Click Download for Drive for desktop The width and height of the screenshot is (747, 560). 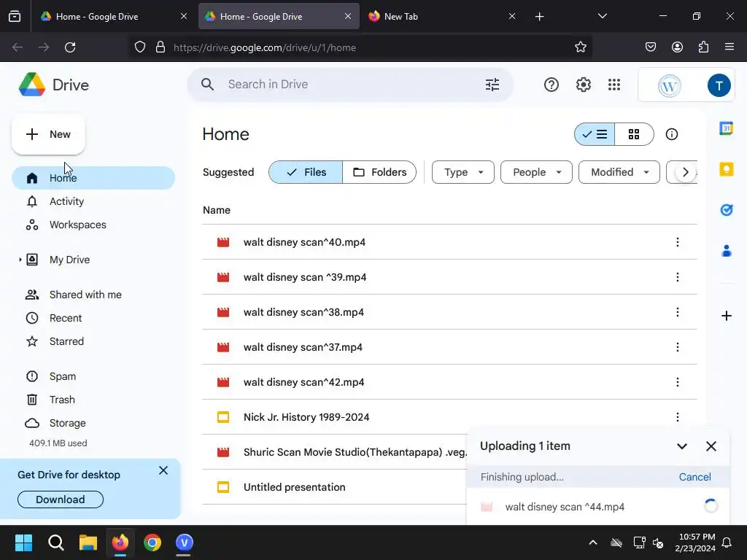coord(61,499)
